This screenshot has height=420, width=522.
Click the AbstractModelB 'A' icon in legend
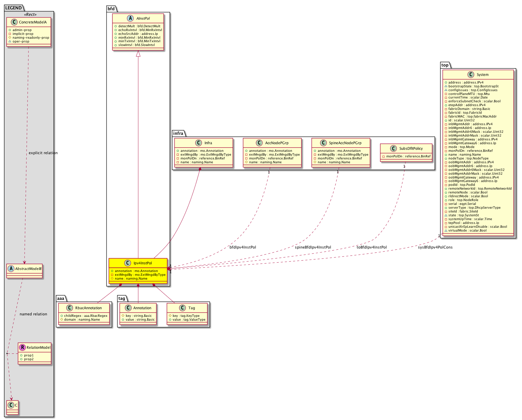click(x=11, y=268)
